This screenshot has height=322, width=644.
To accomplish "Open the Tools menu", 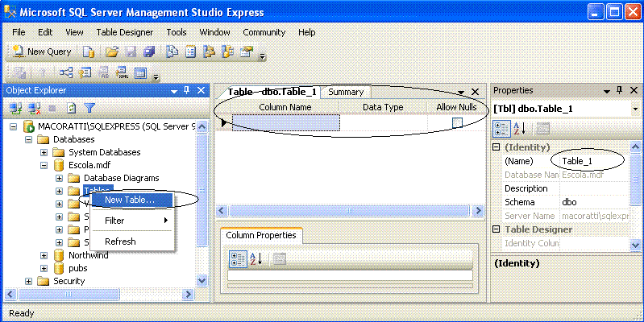I will (177, 32).
